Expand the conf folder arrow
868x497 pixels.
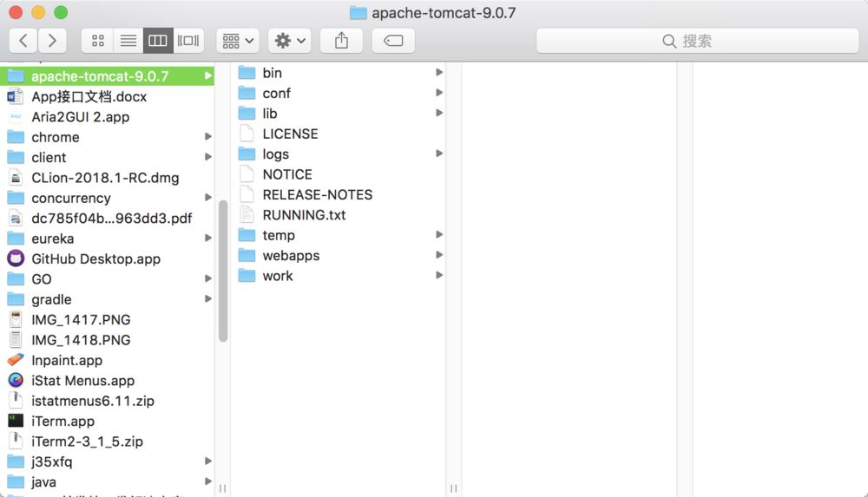[x=439, y=93]
